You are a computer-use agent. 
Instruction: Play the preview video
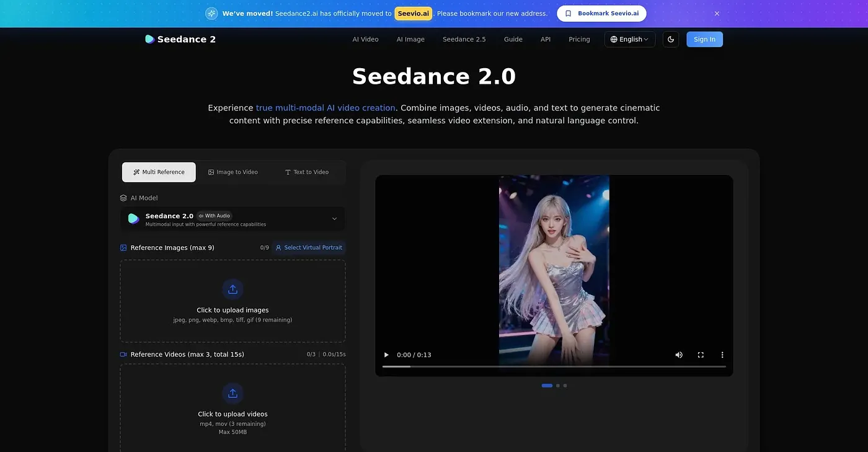[386, 355]
